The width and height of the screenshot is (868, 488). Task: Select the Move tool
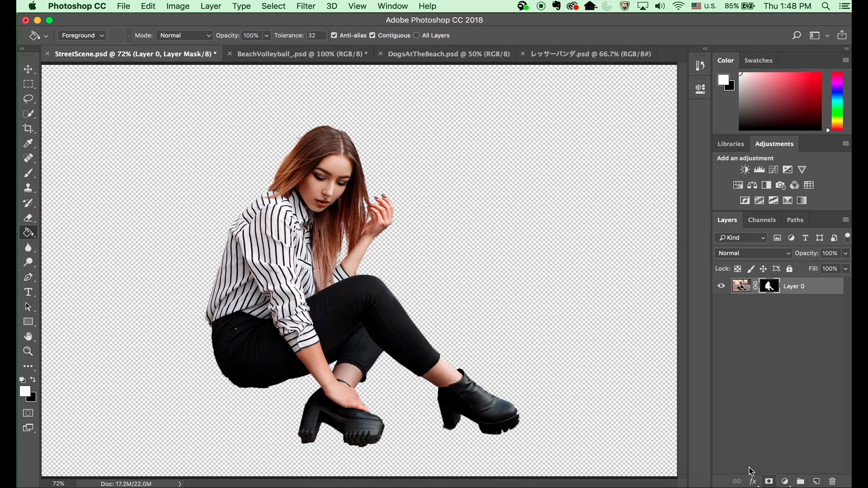(x=28, y=68)
